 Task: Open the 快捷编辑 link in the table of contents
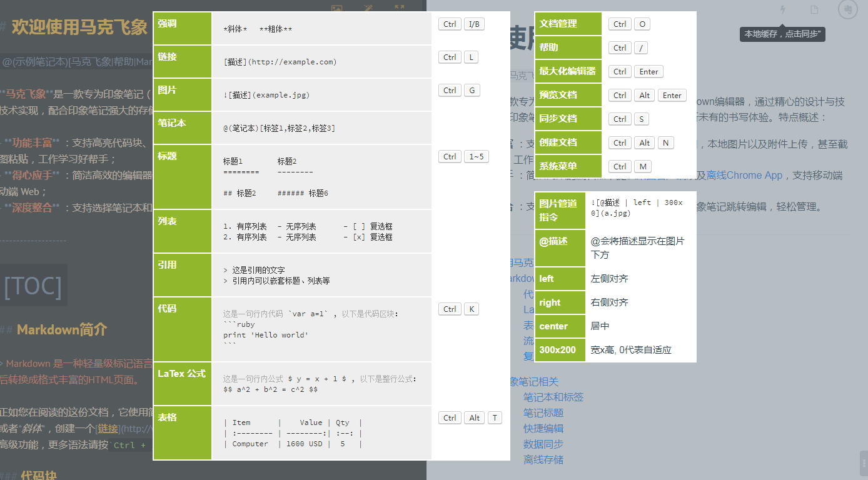tap(543, 428)
